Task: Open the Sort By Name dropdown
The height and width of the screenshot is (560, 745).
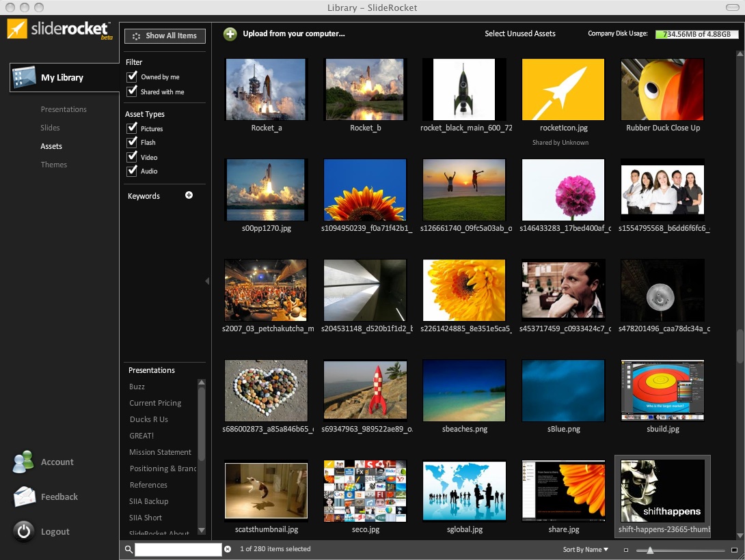Action: pyautogui.click(x=585, y=550)
